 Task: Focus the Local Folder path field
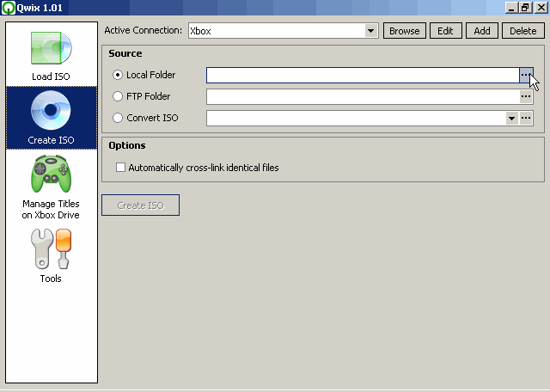[x=363, y=75]
